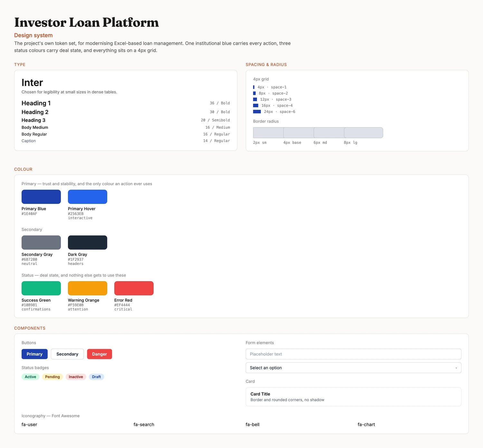Image resolution: width=483 pixels, height=448 pixels.
Task: Click the #EF4444 hex code
Action: tap(122, 305)
